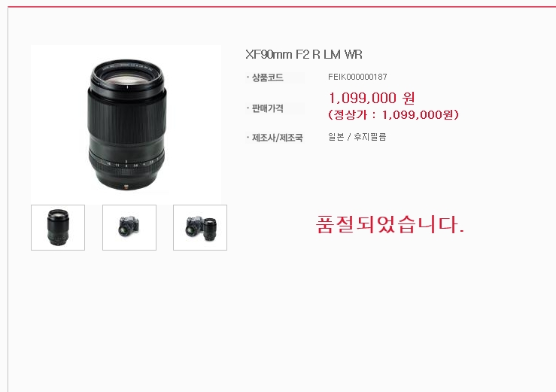This screenshot has width=556, height=392.
Task: Click the small red badge at the lens base
Action: click(x=126, y=186)
